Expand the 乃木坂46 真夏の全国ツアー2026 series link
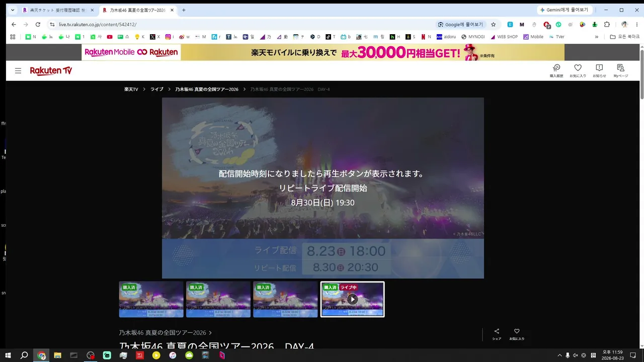 [166, 332]
